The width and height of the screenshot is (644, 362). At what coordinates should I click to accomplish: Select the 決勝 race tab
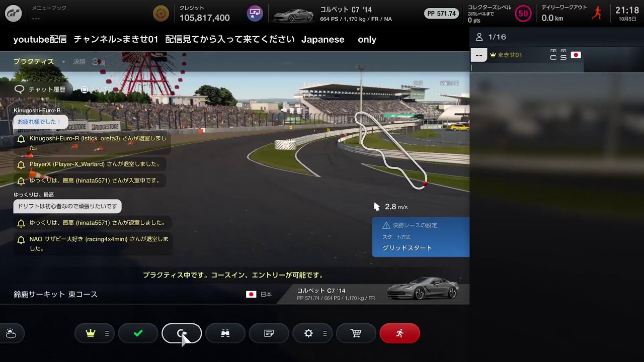pos(79,62)
